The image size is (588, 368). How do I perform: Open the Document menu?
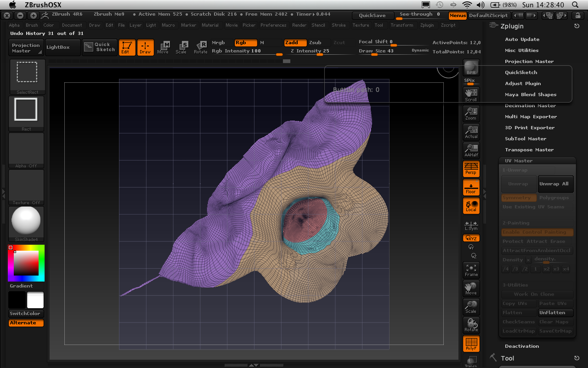coord(72,25)
